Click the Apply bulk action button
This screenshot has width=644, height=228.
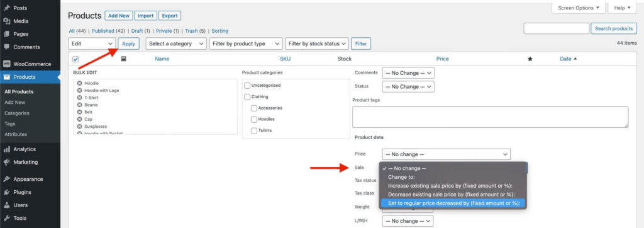coord(128,43)
